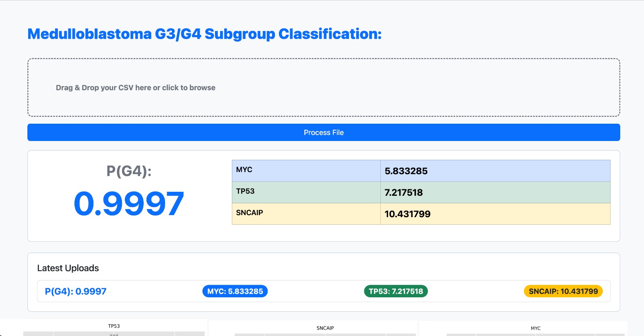This screenshot has width=644, height=336.
Task: Click the green TP53: 7.217518 badge
Action: pos(396,291)
